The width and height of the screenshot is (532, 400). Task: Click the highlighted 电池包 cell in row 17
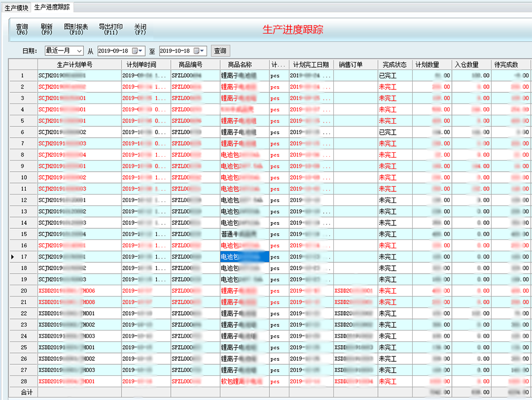pos(245,257)
